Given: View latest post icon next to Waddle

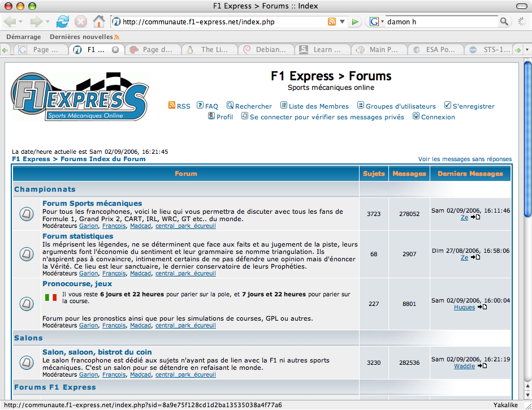Looking at the screenshot, I should coord(482,366).
